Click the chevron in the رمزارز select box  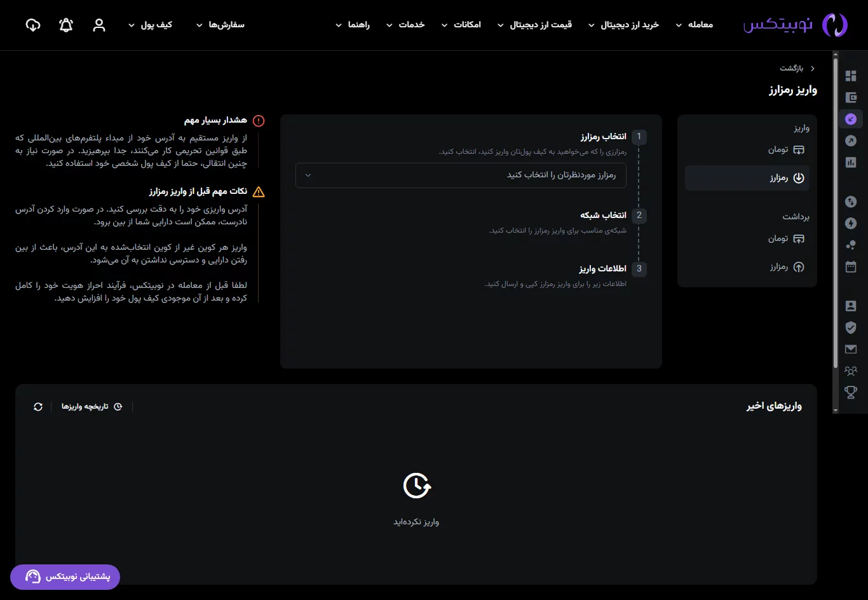click(x=308, y=175)
